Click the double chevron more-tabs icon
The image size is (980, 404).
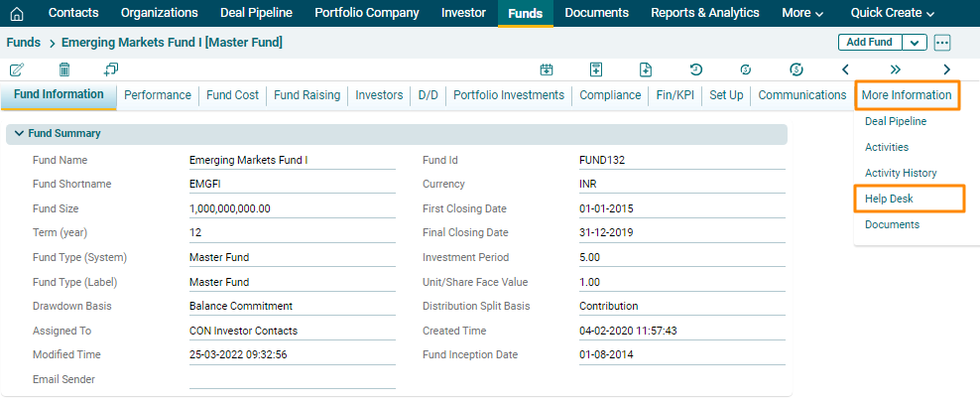[896, 69]
